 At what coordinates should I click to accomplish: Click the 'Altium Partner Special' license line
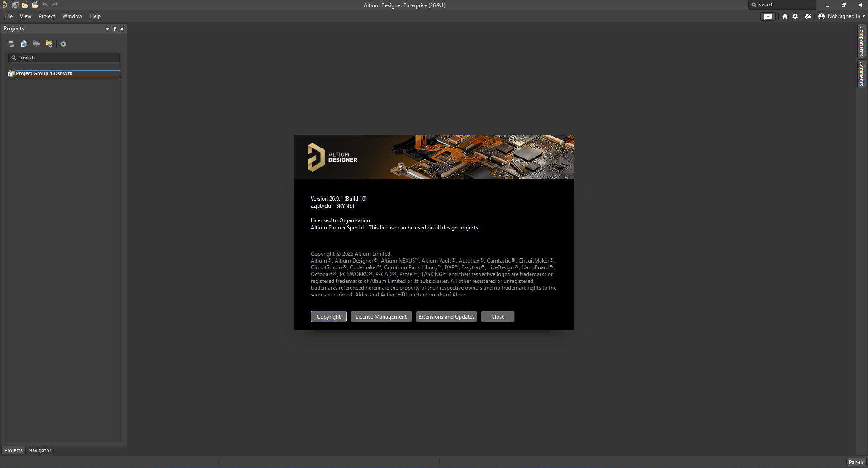395,228
